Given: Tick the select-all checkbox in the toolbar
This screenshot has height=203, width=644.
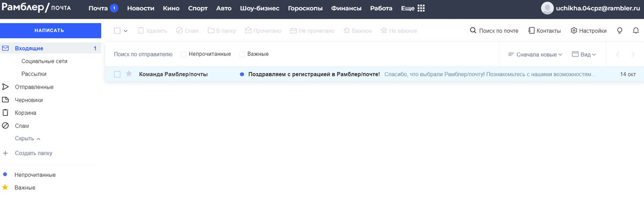Looking at the screenshot, I should [117, 31].
